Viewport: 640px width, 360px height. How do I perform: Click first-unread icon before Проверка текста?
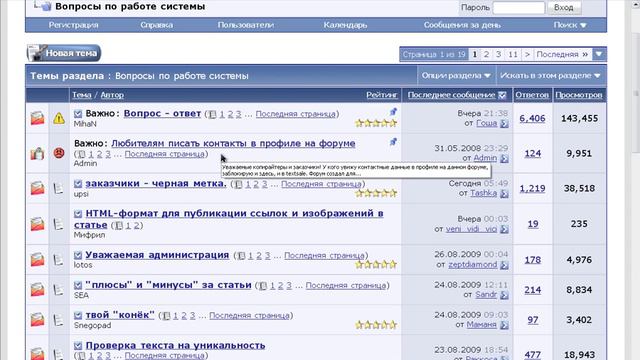point(78,346)
